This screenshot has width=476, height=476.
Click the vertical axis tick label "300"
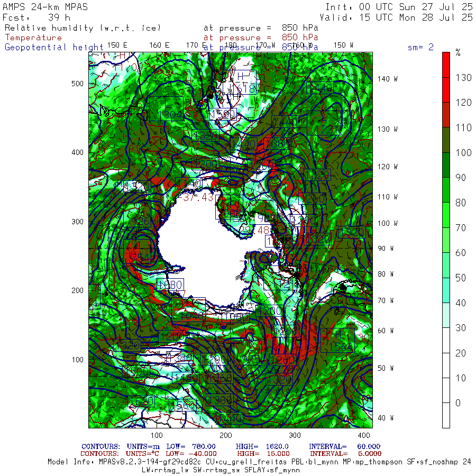(77, 222)
